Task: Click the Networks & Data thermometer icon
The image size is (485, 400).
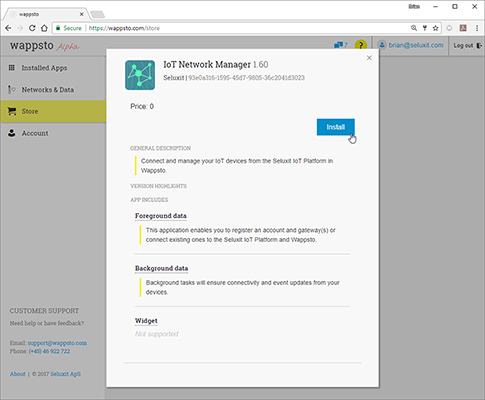Action: pos(11,89)
